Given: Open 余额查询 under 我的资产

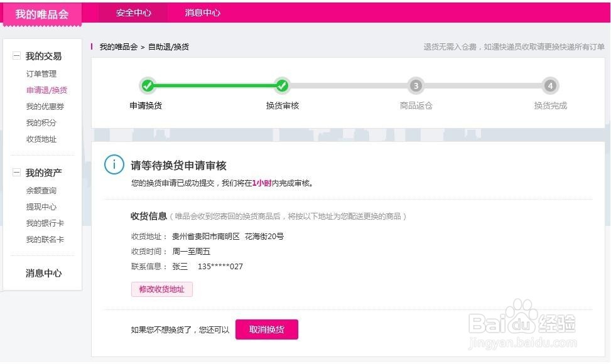Looking at the screenshot, I should tap(41, 191).
